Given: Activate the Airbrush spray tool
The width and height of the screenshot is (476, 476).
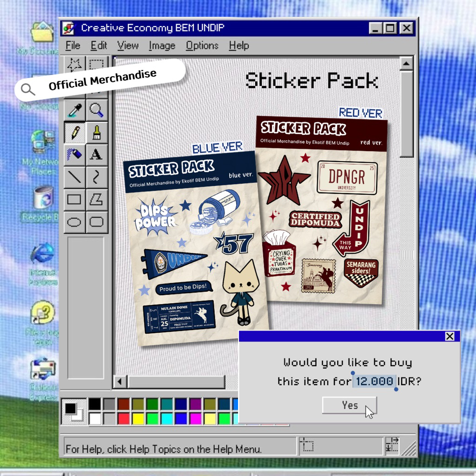Looking at the screenshot, I should (x=74, y=154).
